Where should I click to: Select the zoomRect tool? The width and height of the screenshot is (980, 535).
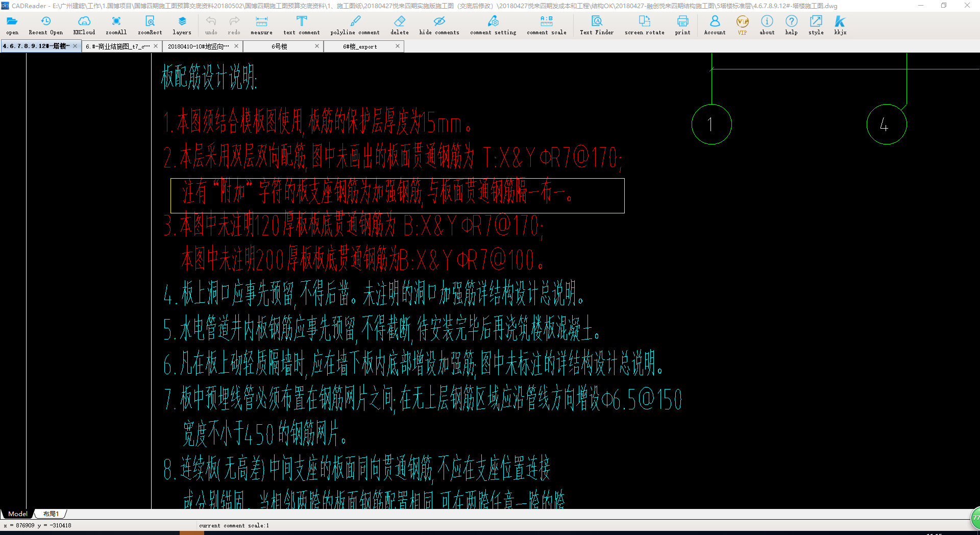[150, 25]
